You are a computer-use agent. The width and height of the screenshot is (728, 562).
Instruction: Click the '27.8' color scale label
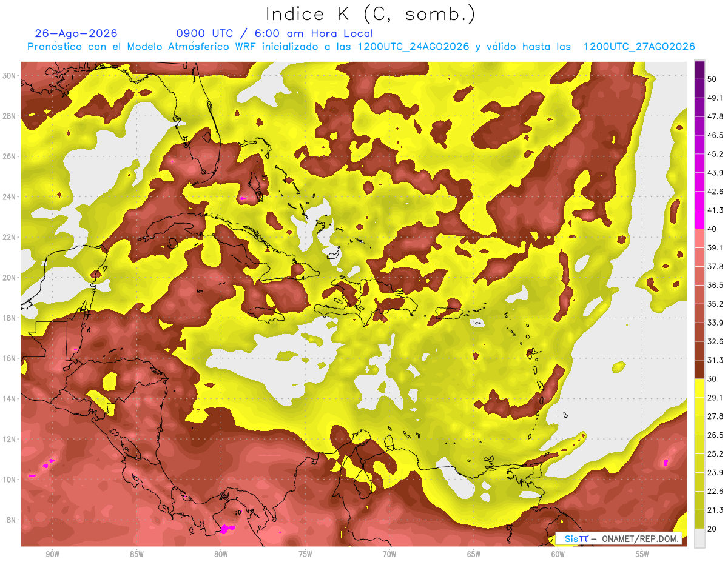(715, 416)
